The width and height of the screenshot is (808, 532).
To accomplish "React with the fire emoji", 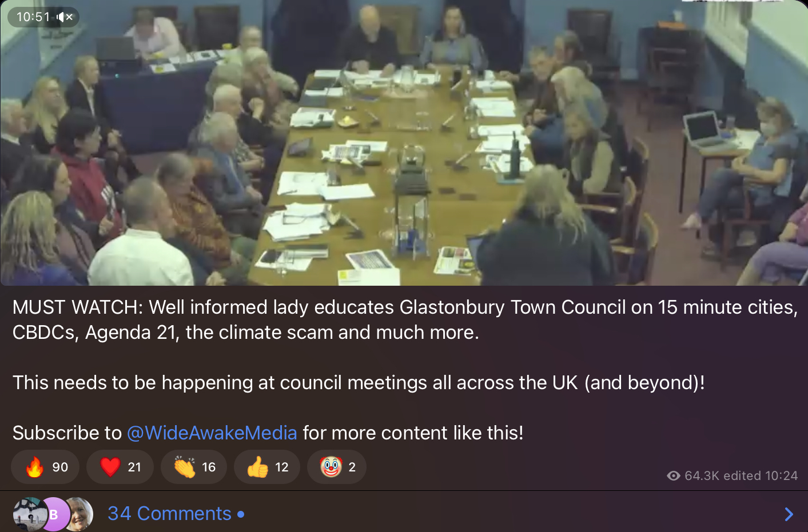I will click(35, 467).
